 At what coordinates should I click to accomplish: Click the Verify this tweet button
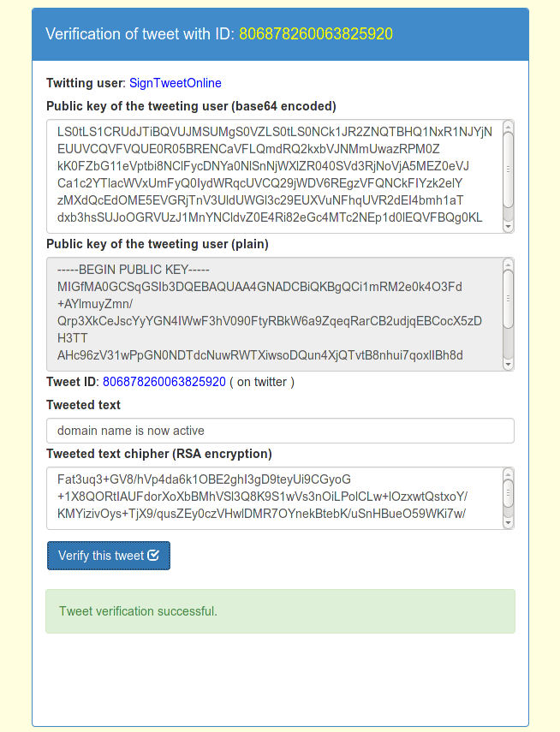click(109, 556)
